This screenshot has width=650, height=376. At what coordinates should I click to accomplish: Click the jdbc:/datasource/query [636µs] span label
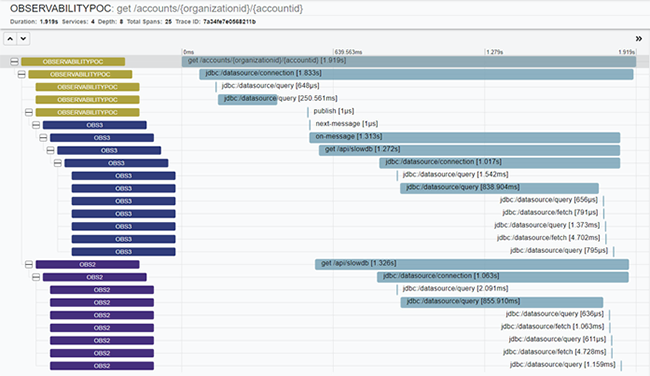click(x=555, y=314)
